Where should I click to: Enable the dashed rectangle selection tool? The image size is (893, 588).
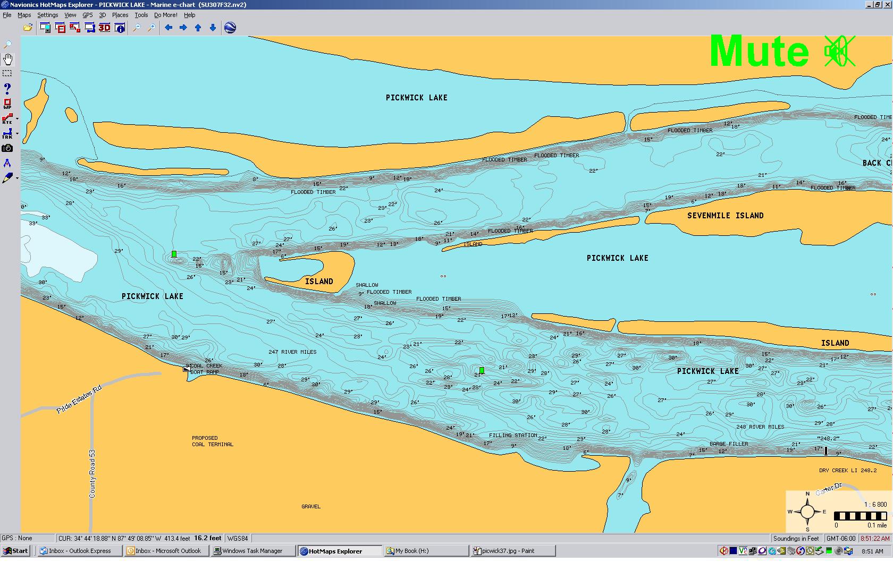[x=7, y=73]
